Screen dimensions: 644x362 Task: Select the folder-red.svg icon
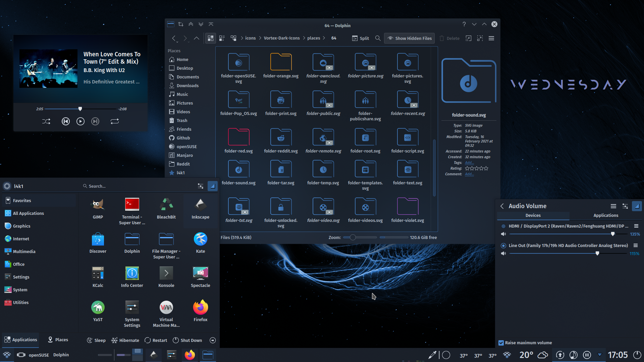click(238, 137)
